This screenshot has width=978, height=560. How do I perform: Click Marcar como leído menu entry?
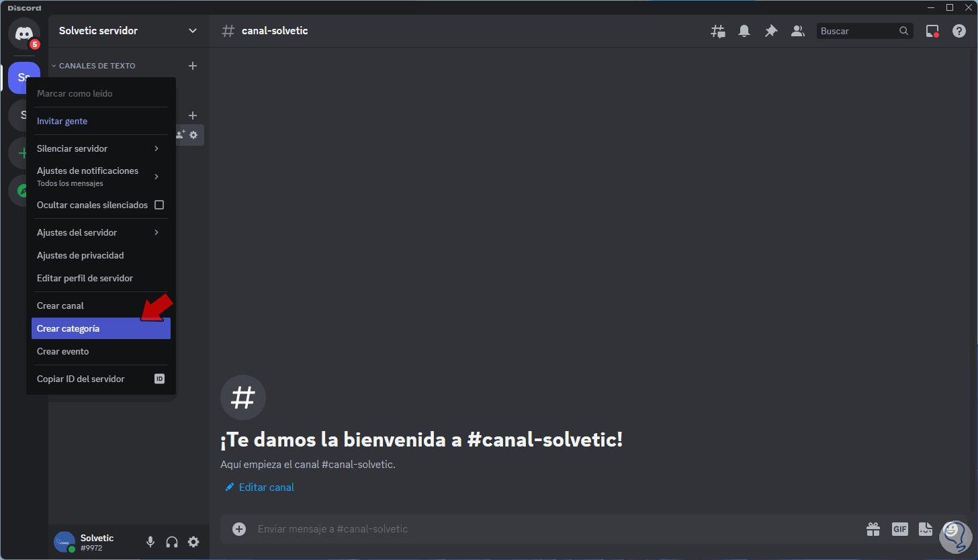coord(101,93)
